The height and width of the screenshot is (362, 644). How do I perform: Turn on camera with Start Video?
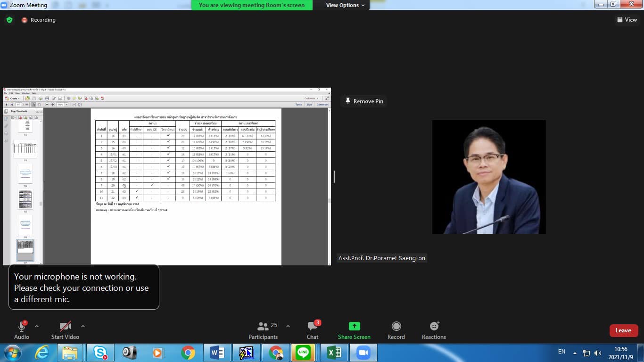click(x=65, y=326)
